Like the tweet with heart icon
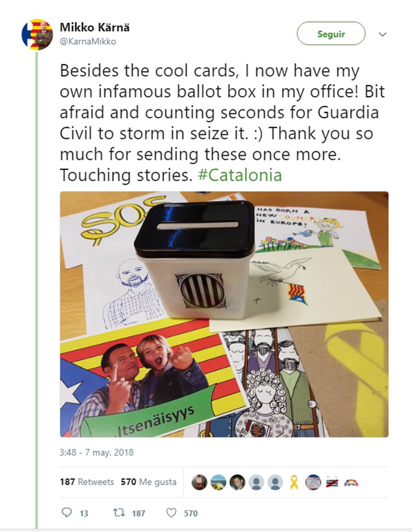The image size is (412, 532). coord(171,513)
